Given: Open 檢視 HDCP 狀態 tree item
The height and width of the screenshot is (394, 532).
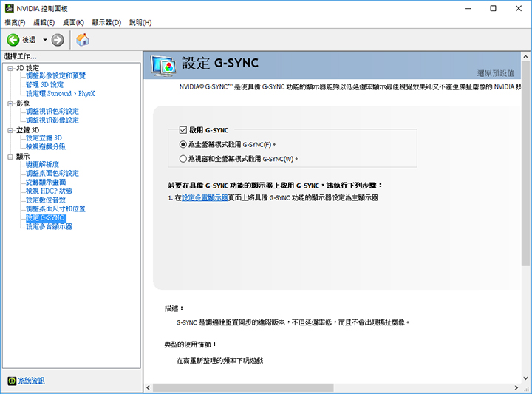Looking at the screenshot, I should (x=50, y=191).
